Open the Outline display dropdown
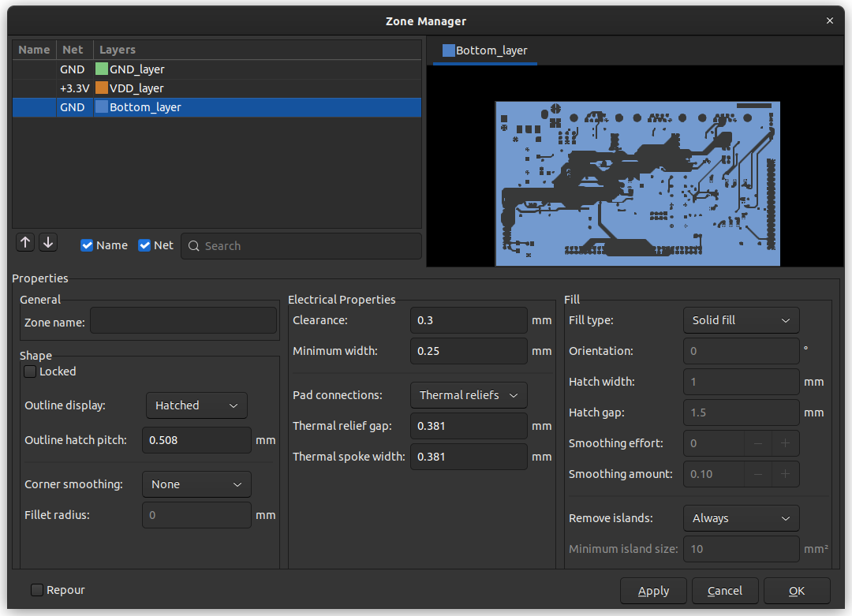Viewport: 852px width, 616px height. (196, 405)
